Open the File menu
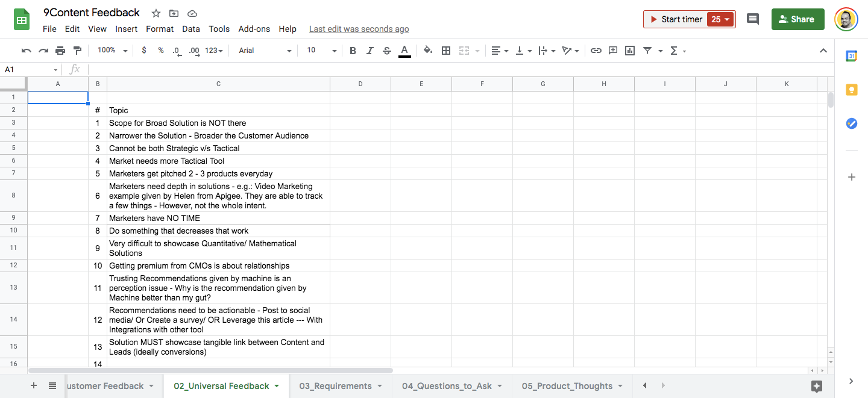868x398 pixels. 50,29
